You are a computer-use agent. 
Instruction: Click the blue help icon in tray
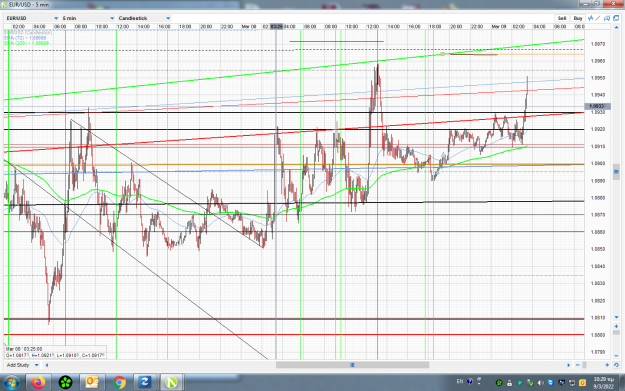point(470,381)
